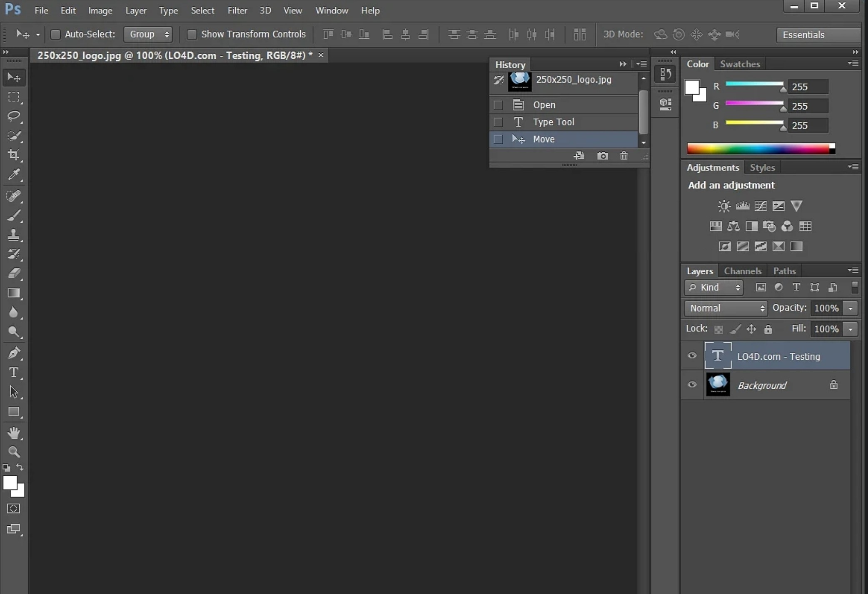This screenshot has height=594, width=868.
Task: Select the Eraser tool
Action: click(14, 273)
